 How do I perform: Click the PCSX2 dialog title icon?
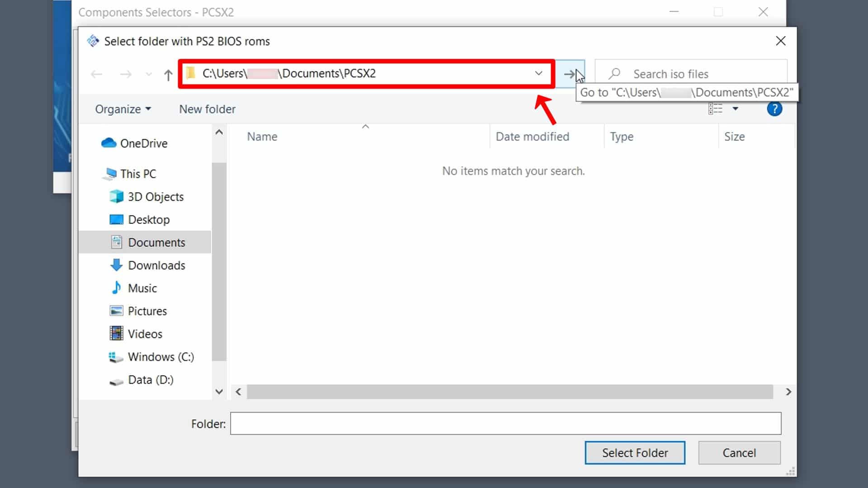pyautogui.click(x=93, y=41)
